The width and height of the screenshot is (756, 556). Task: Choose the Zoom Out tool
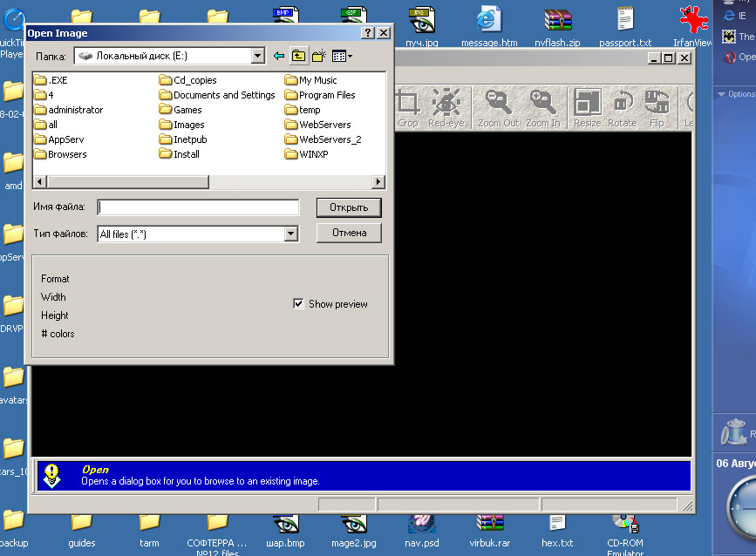(x=498, y=109)
